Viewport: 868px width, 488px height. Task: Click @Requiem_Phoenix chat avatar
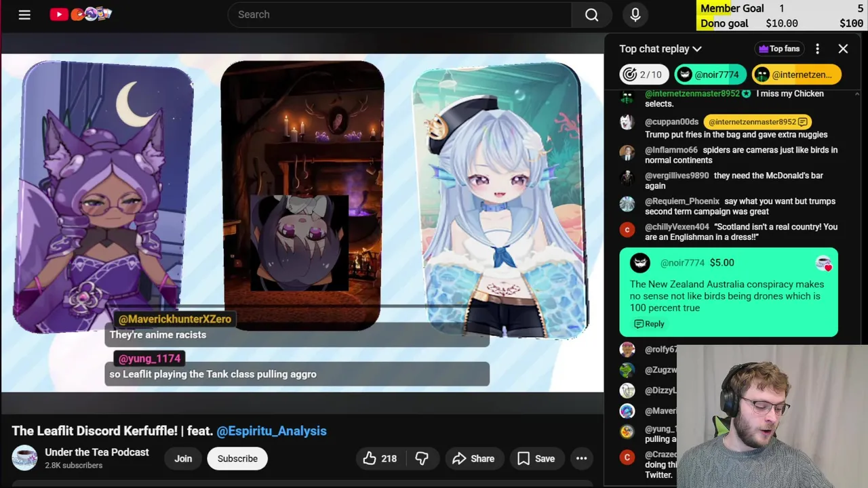pyautogui.click(x=627, y=203)
